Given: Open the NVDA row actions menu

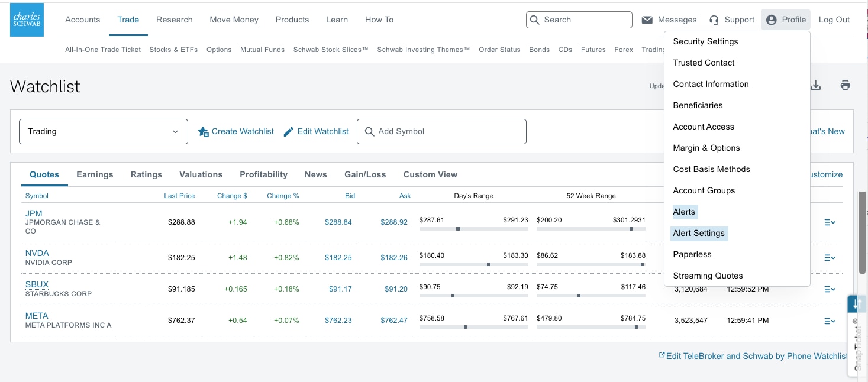Looking at the screenshot, I should (x=830, y=258).
